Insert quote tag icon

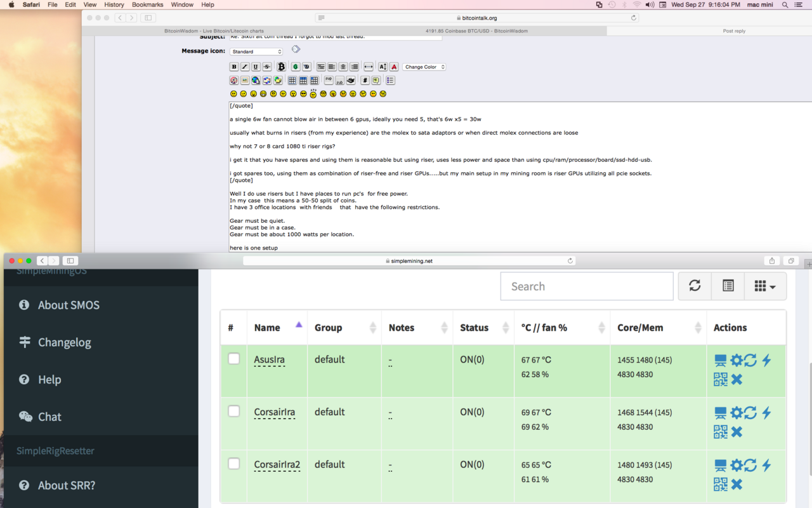point(376,81)
